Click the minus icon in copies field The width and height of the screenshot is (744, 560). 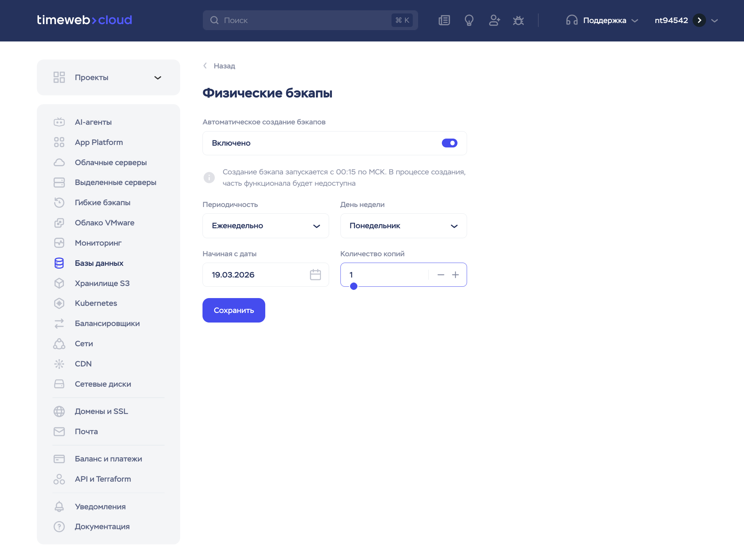[441, 275]
